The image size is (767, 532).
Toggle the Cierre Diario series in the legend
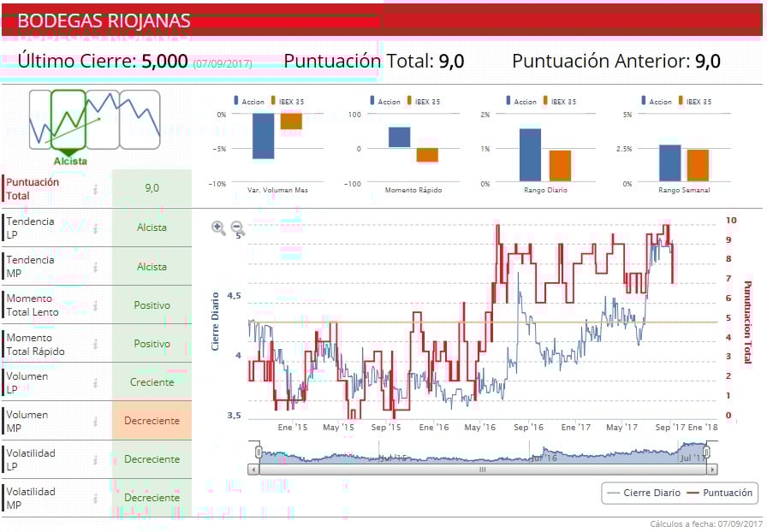(x=643, y=493)
